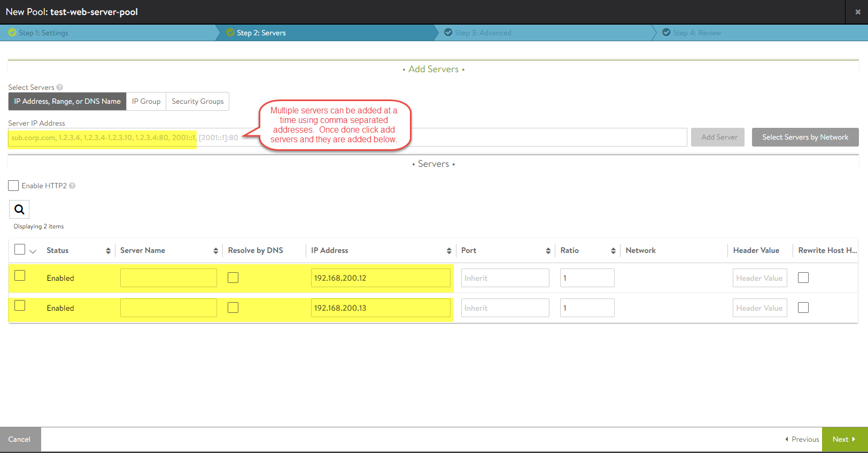This screenshot has height=453, width=868.
Task: Click the Displaying 2 items text
Action: (38, 226)
